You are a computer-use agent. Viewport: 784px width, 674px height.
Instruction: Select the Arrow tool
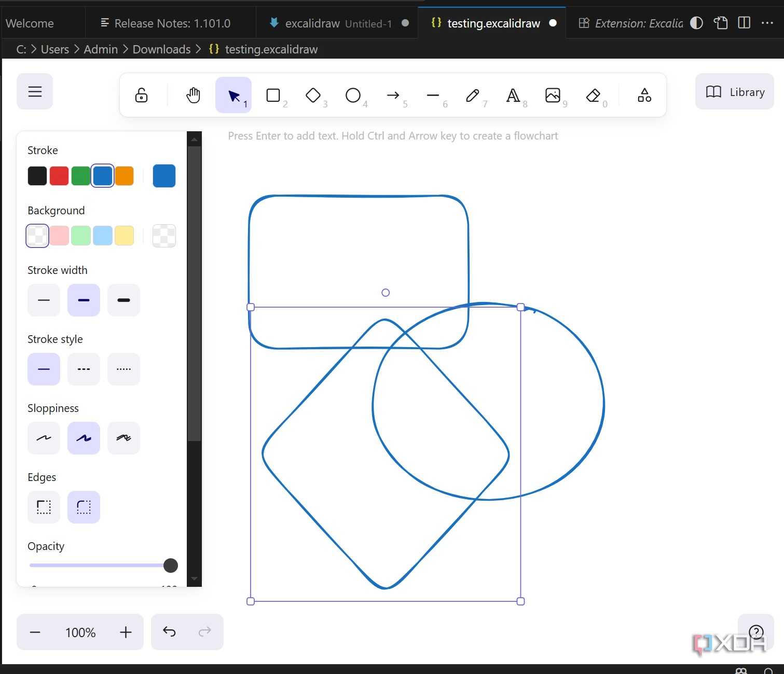point(393,95)
